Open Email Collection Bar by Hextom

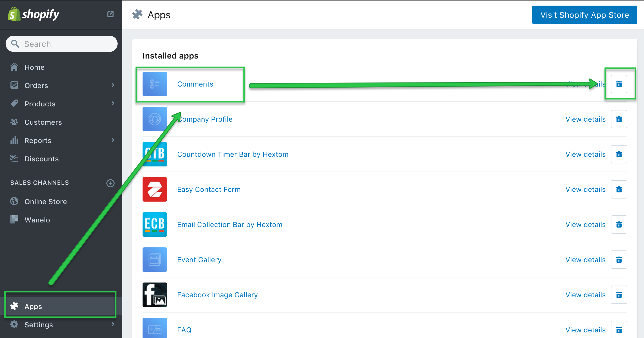[230, 224]
